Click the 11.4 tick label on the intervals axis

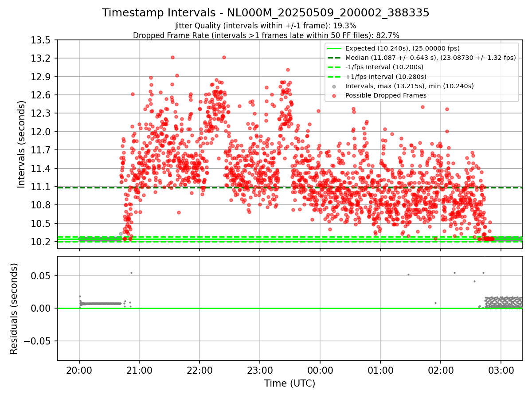(x=41, y=168)
